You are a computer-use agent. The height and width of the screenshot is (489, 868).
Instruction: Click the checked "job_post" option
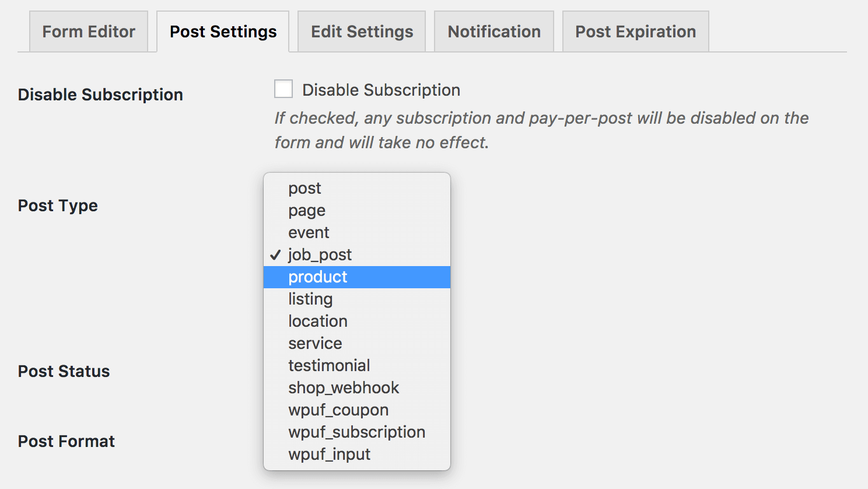(320, 254)
